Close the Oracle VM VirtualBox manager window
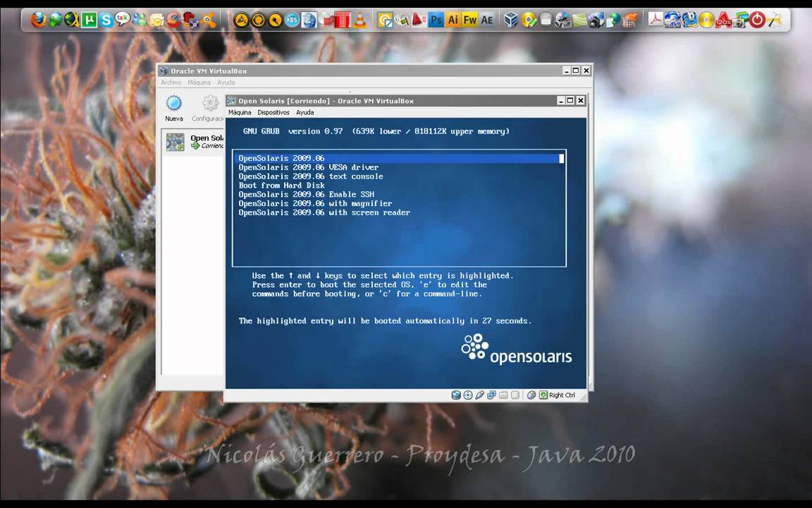 point(586,71)
